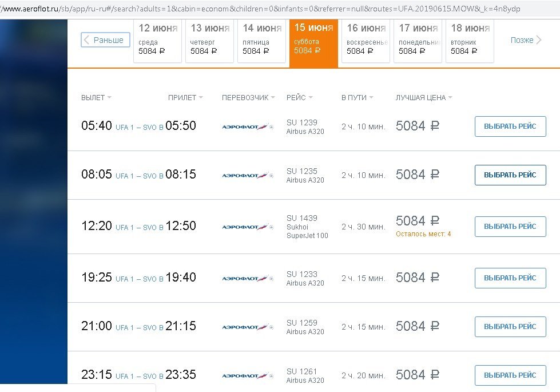Open the 18 июня вторник date tab
The height and width of the screenshot is (392, 560).
coord(470,40)
